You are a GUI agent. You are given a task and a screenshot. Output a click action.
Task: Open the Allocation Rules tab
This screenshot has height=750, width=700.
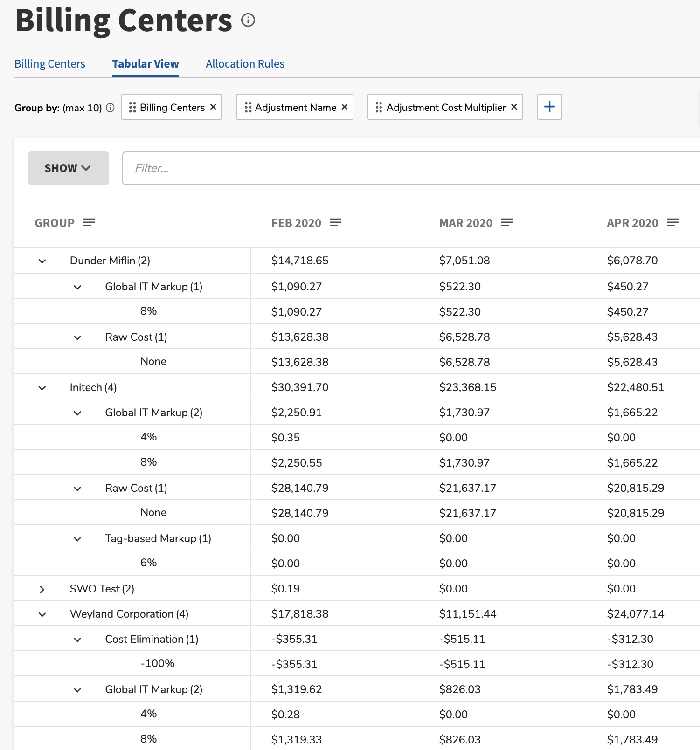pyautogui.click(x=245, y=64)
